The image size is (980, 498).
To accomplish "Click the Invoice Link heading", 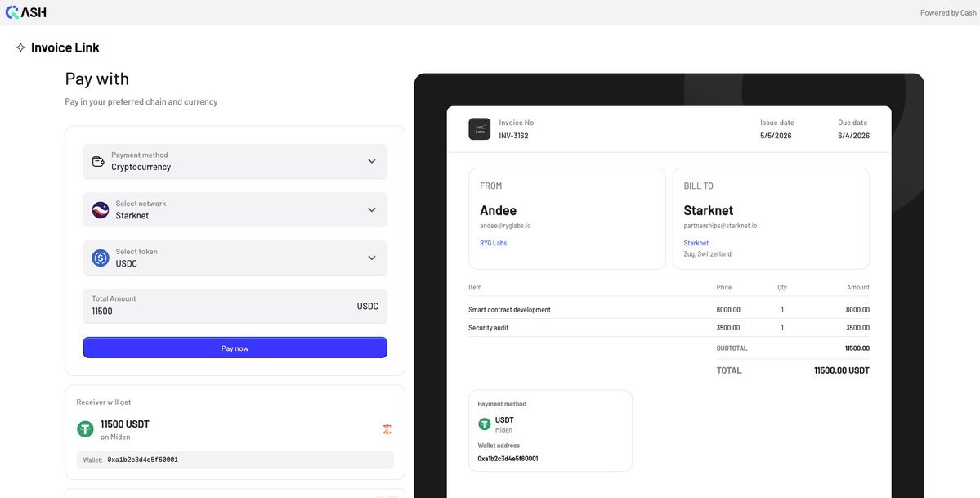I will [x=65, y=47].
